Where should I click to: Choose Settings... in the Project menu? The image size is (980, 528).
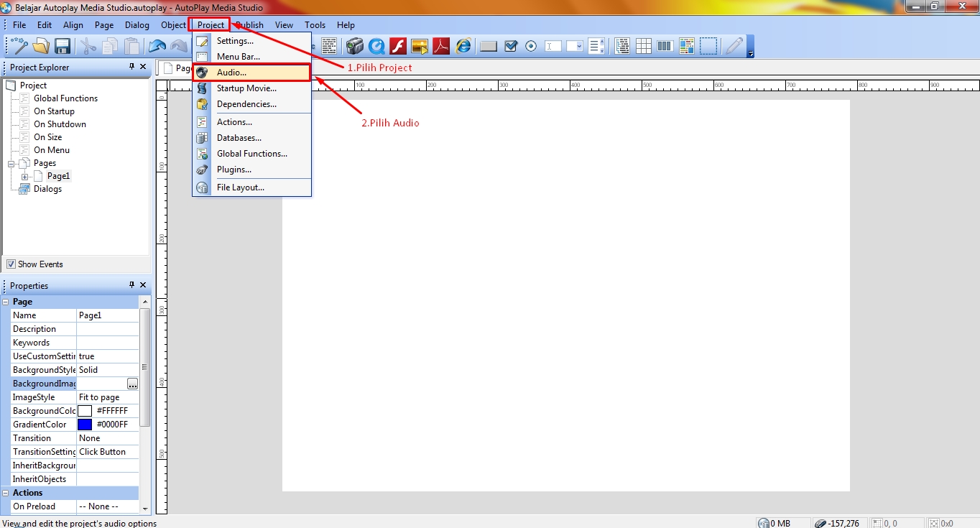(251, 41)
